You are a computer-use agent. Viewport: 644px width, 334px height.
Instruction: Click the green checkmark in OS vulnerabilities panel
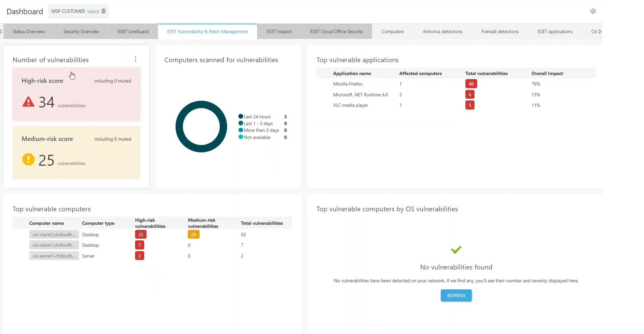456,250
